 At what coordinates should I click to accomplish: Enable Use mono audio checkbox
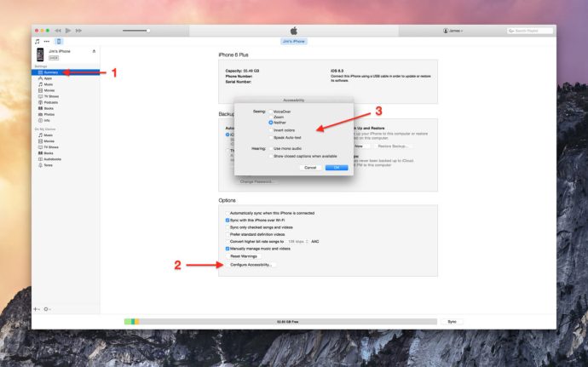click(270, 148)
